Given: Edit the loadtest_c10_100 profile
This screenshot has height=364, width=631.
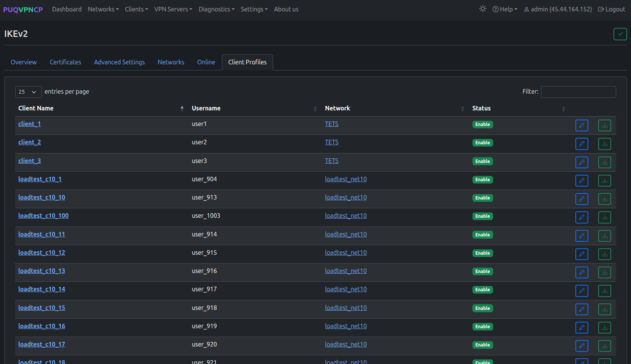Looking at the screenshot, I should tap(581, 217).
